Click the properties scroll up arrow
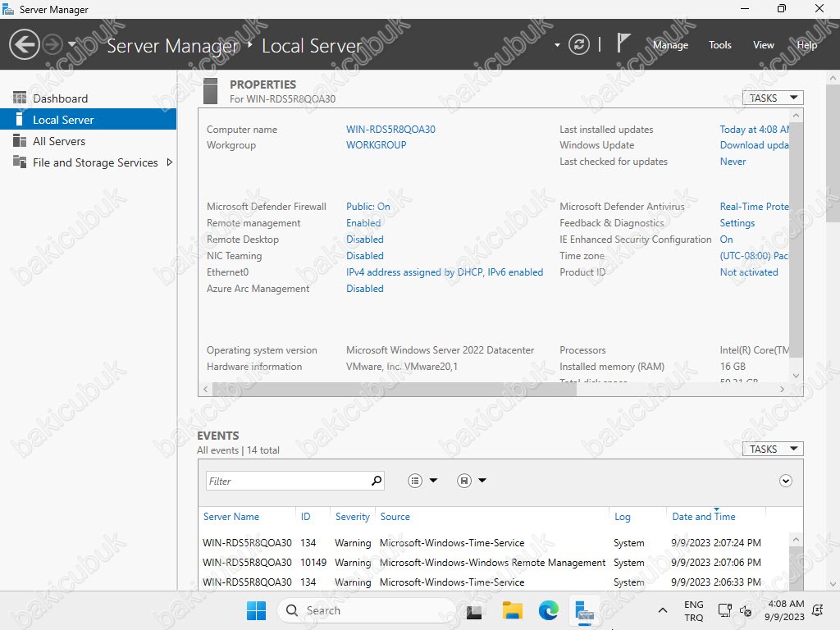 point(796,115)
